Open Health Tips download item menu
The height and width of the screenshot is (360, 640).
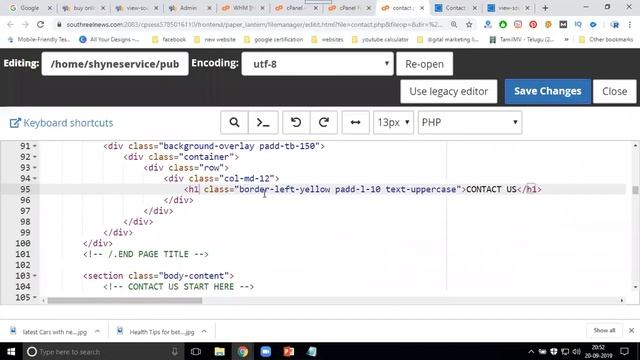(204, 331)
